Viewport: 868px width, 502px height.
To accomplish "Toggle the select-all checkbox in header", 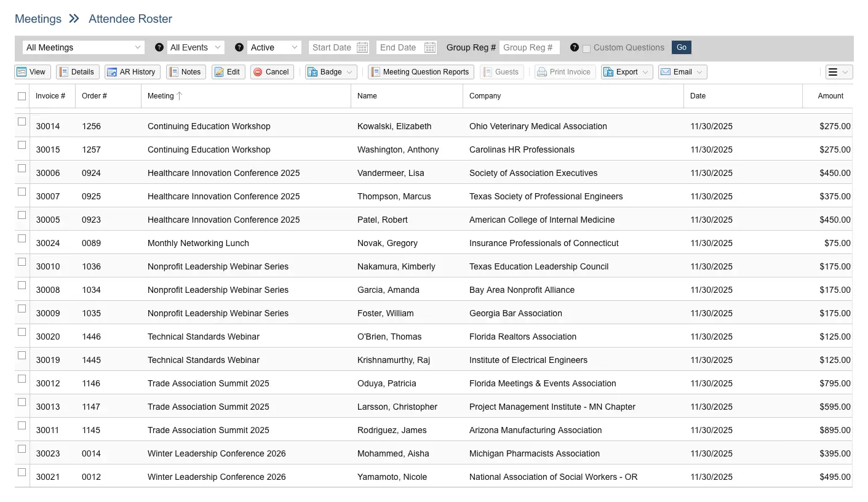I will pos(22,96).
